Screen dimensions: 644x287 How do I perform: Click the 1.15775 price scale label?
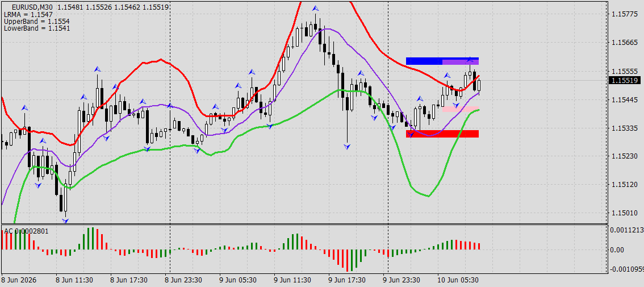pos(624,14)
